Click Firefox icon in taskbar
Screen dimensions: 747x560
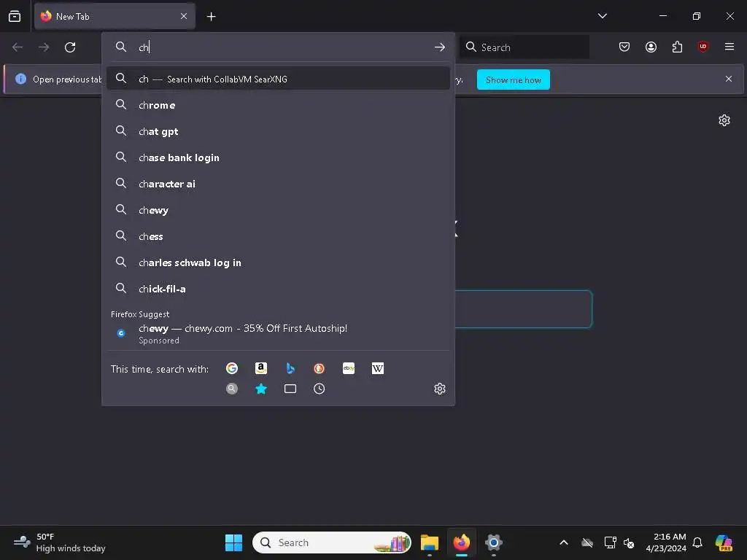pos(461,542)
